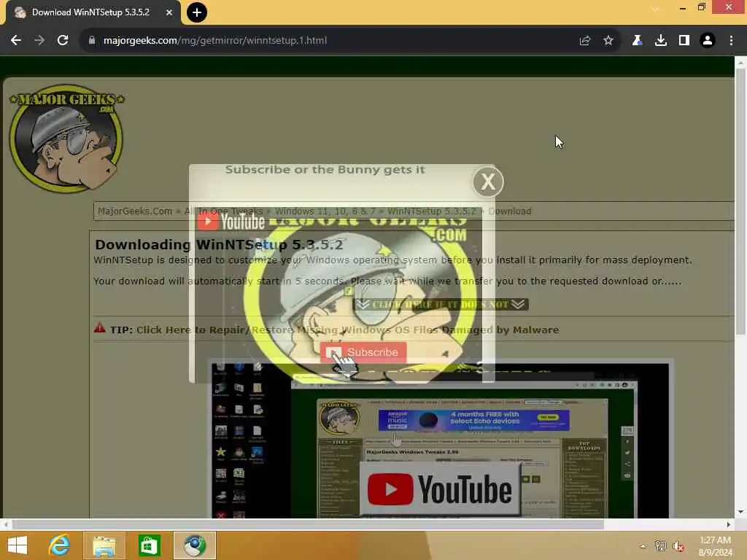The height and width of the screenshot is (560, 747).
Task: Open new browser tab
Action: click(x=197, y=12)
